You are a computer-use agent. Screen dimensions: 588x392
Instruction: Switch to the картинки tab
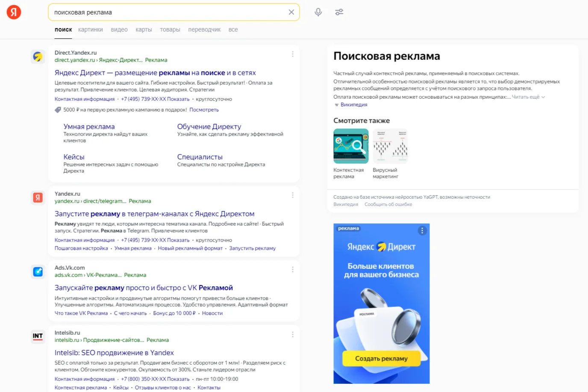pos(91,29)
